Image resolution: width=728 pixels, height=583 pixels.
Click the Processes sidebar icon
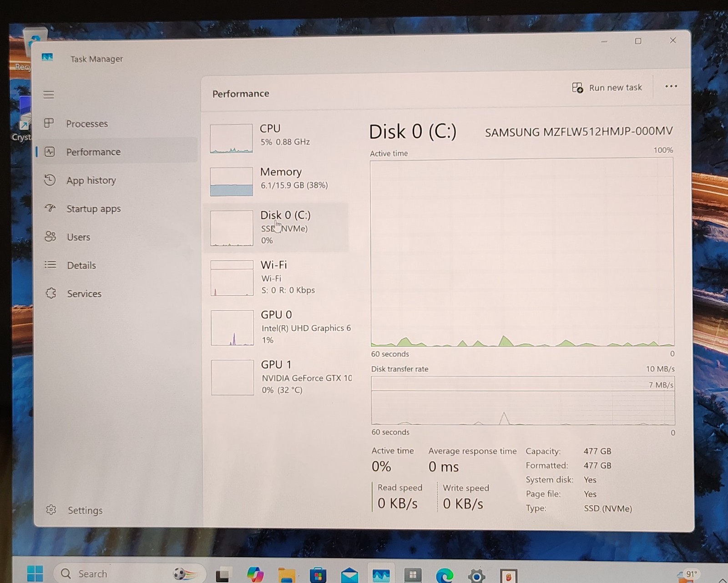tap(49, 123)
